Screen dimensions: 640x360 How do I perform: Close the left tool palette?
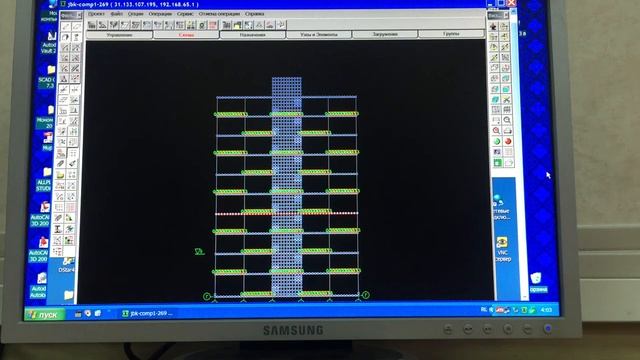pyautogui.click(x=79, y=15)
